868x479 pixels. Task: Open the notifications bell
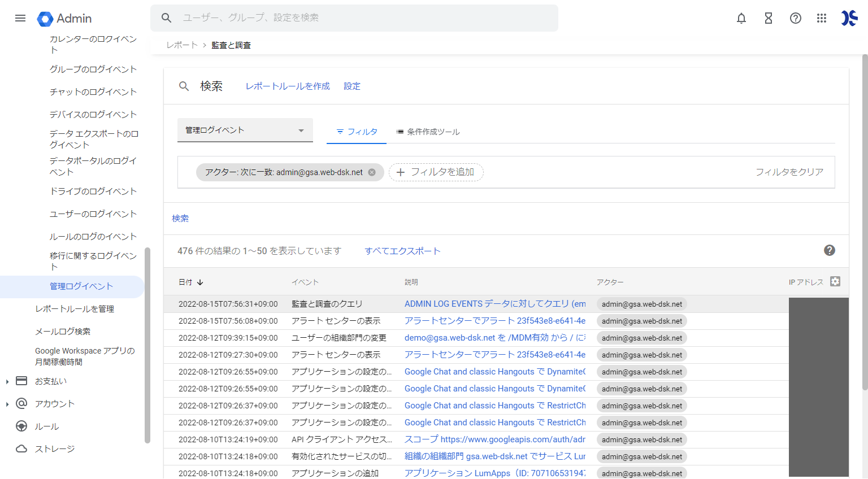click(741, 18)
